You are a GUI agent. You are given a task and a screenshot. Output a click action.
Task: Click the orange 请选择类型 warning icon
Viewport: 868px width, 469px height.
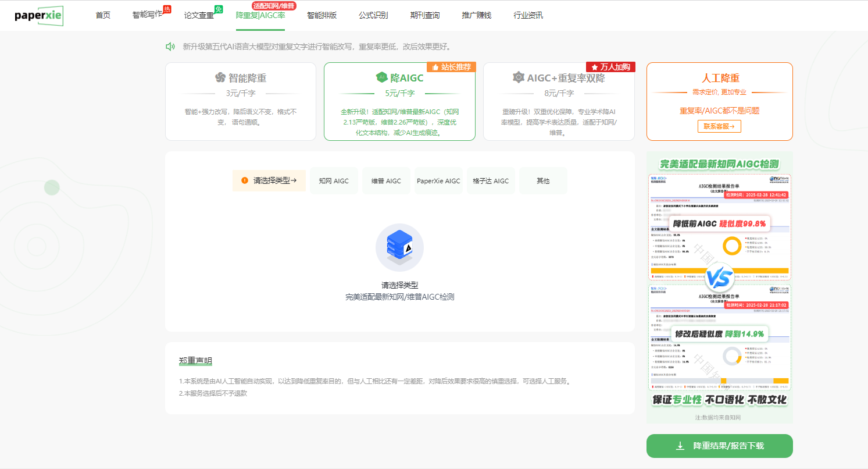point(245,181)
